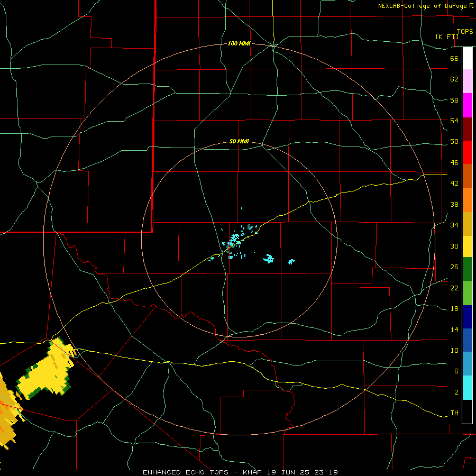Click the KMAF station identifier
The height and width of the screenshot is (476, 476).
click(x=252, y=472)
